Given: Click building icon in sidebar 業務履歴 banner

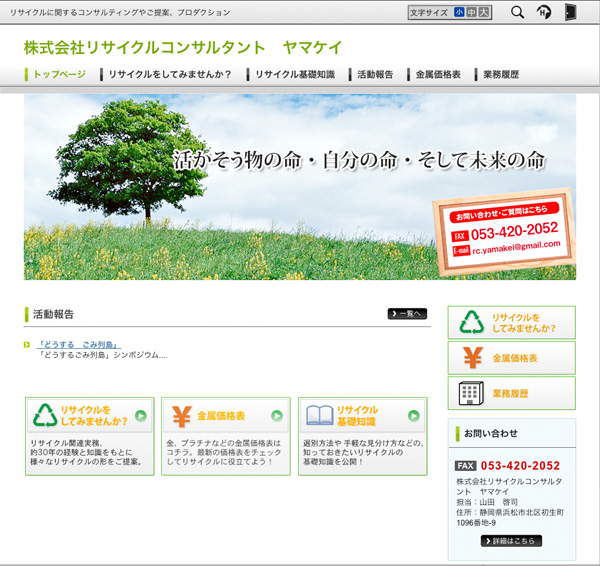Looking at the screenshot, I should click(x=471, y=393).
